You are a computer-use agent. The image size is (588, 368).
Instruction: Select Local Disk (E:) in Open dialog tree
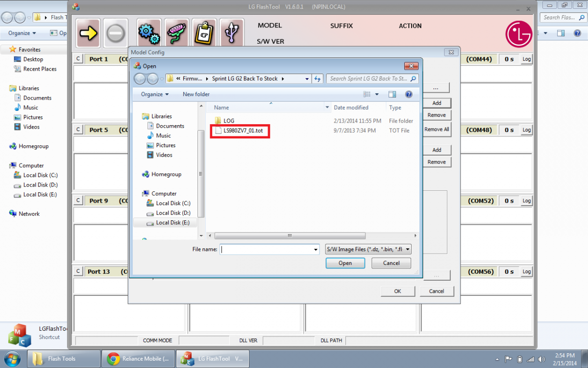pos(173,223)
